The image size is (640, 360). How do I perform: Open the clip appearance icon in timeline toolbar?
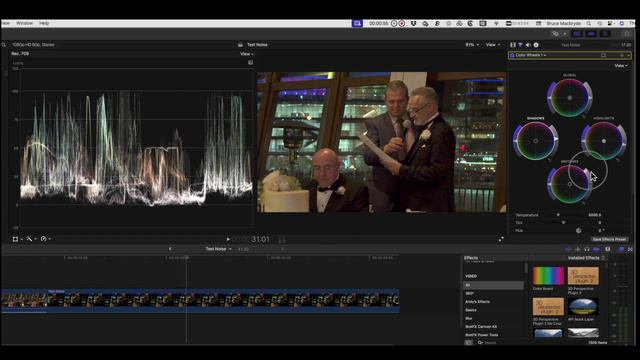pos(607,249)
